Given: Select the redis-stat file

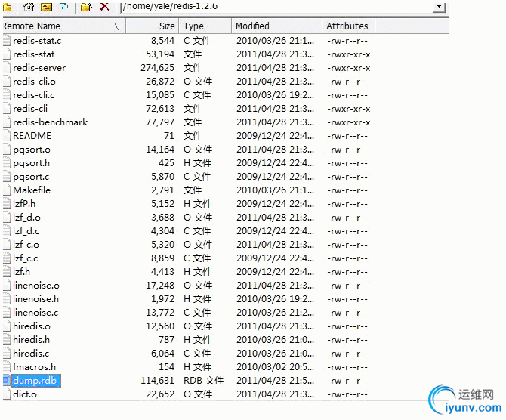Looking at the screenshot, I should (34, 54).
